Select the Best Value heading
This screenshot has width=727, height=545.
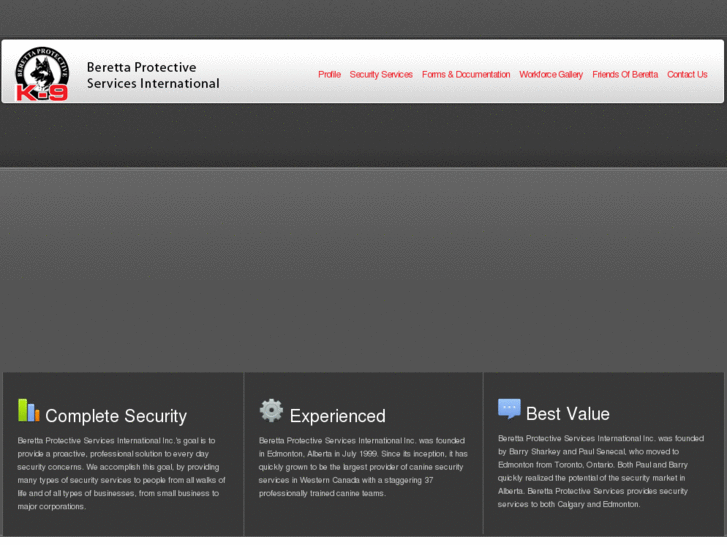(568, 414)
